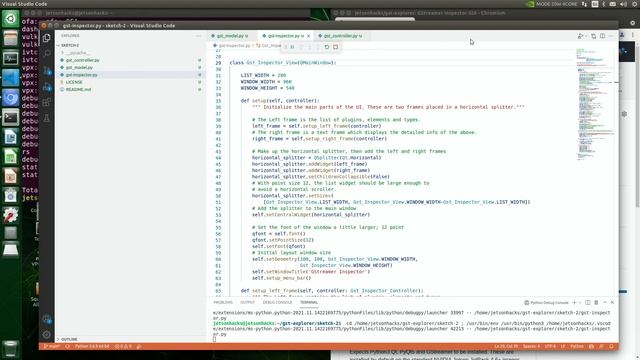The width and height of the screenshot is (640, 360).
Task: Split the terminal pane
Action: (x=588, y=302)
